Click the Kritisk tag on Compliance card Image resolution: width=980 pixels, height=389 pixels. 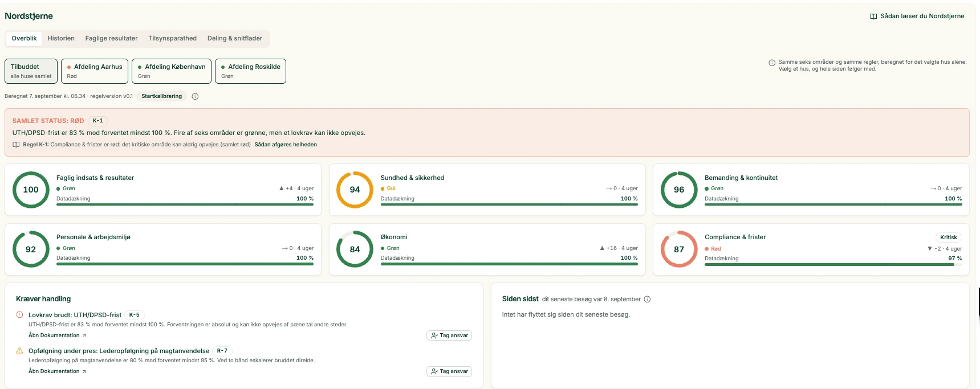(x=949, y=238)
